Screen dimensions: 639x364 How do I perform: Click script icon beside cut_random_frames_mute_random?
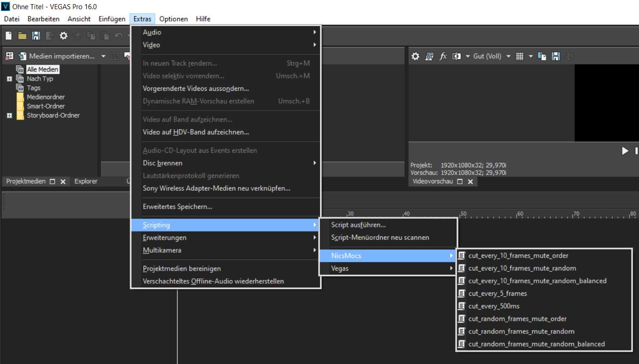(462, 331)
